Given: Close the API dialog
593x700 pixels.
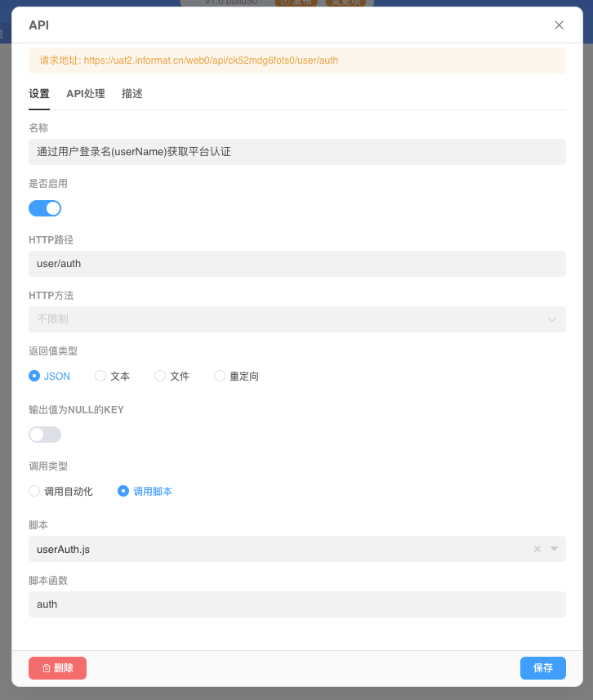Looking at the screenshot, I should point(559,25).
